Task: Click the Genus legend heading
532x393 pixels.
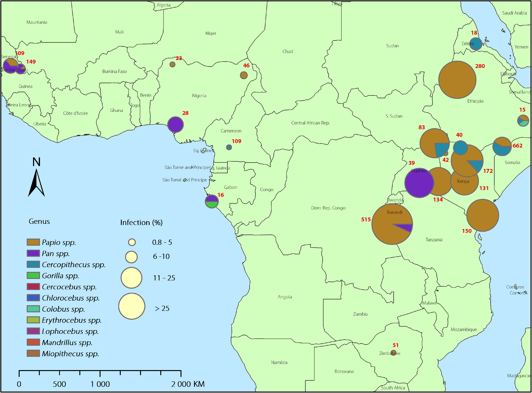Action: pos(39,221)
